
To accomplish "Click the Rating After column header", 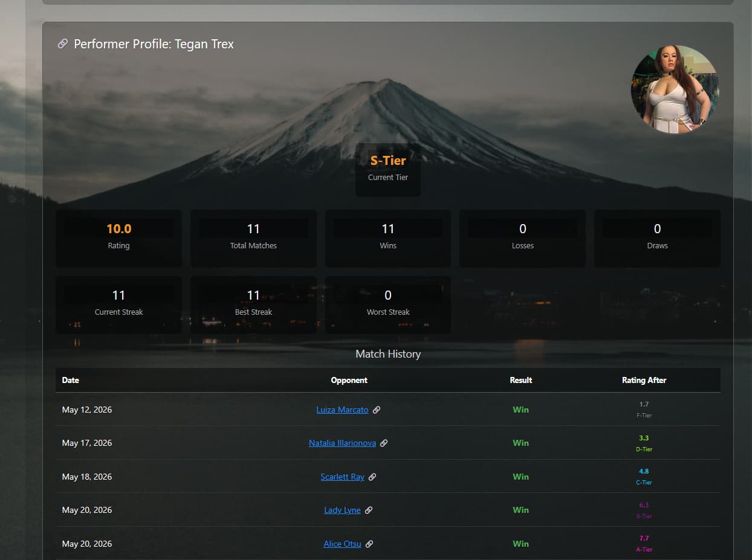I will tap(644, 380).
